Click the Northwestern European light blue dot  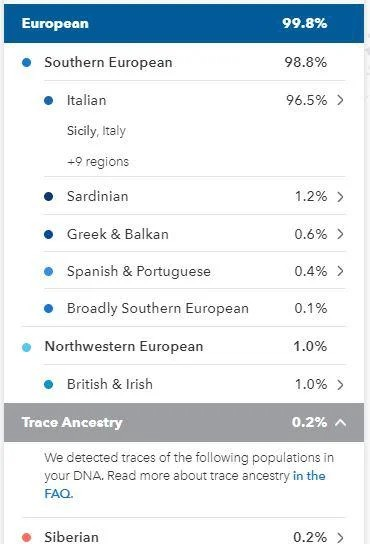pos(26,347)
